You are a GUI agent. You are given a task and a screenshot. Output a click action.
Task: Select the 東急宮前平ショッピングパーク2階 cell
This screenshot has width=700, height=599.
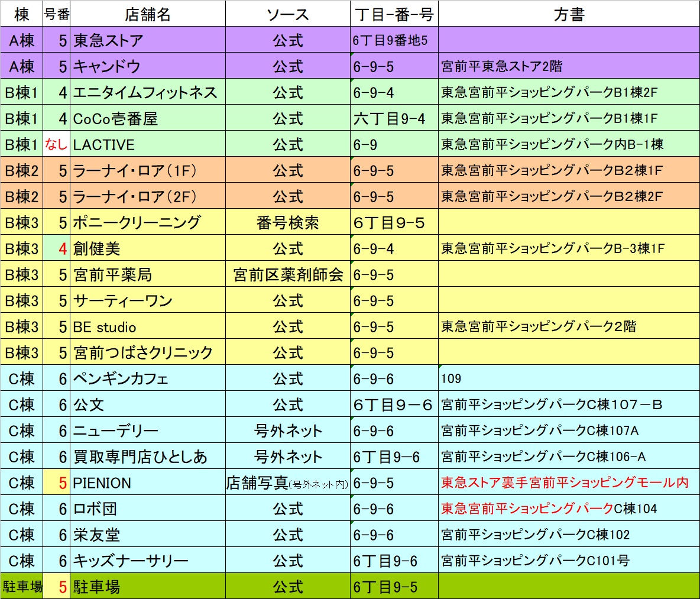569,326
